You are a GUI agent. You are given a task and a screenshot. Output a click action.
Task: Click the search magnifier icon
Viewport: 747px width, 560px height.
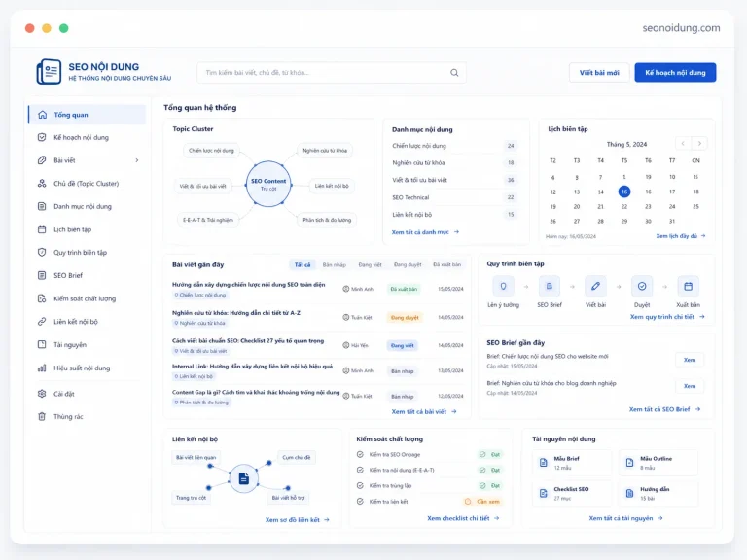click(454, 73)
